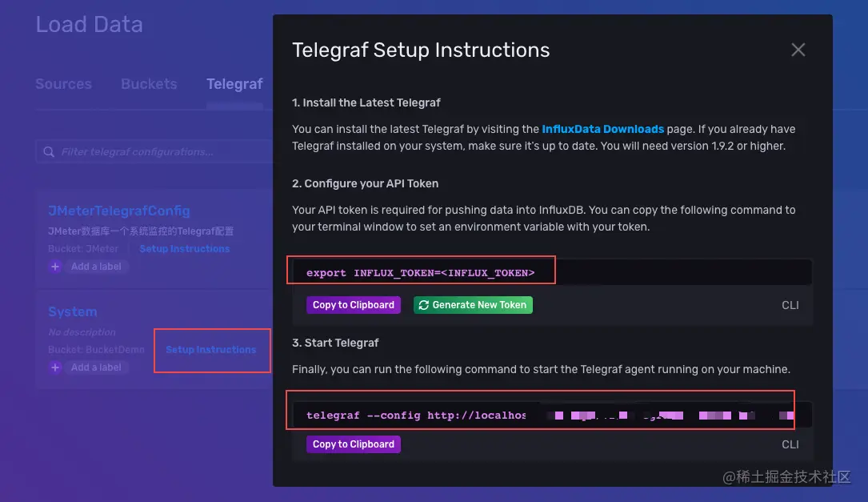Close the Telegraf Setup Instructions dialog

coord(798,50)
